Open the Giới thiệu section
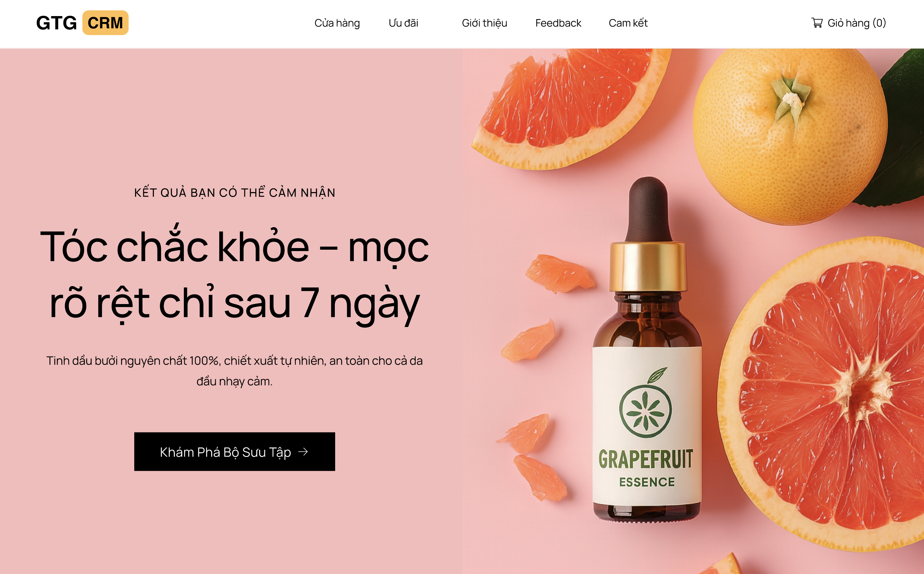This screenshot has width=924, height=574. 484,23
